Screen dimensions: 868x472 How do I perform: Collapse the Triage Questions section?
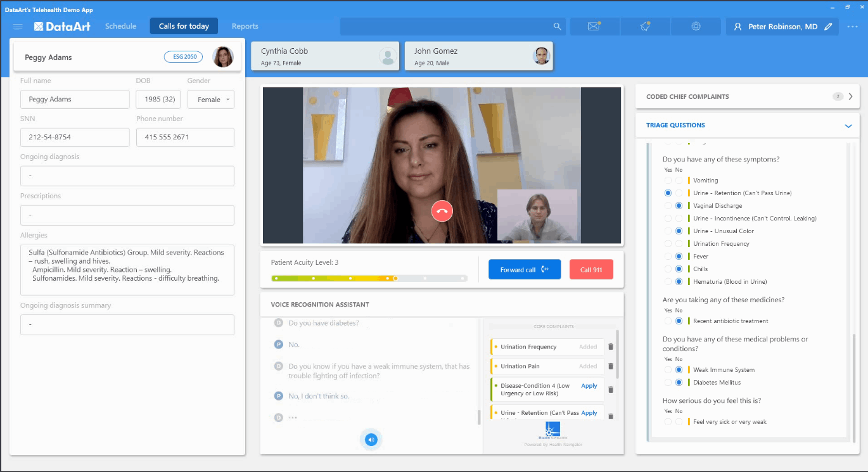coord(848,126)
